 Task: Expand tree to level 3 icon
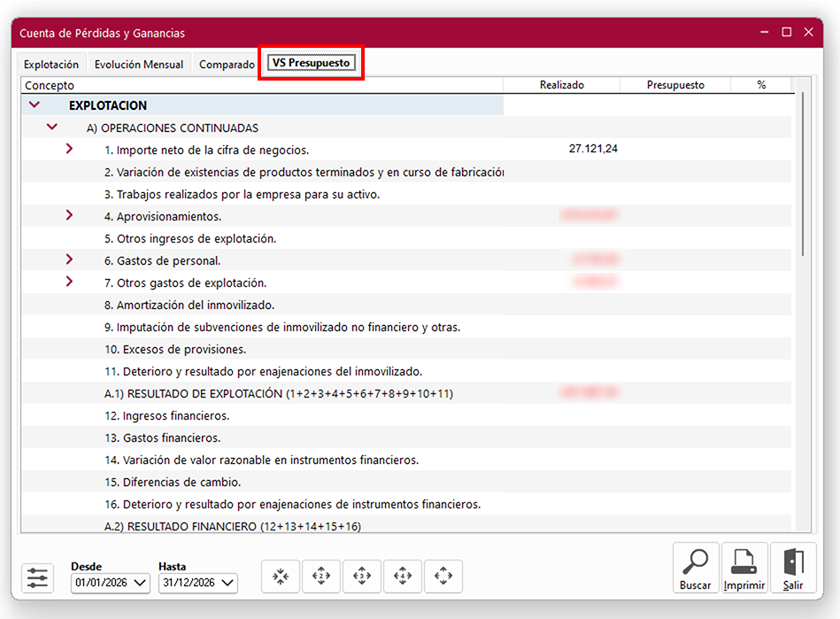[x=362, y=576]
